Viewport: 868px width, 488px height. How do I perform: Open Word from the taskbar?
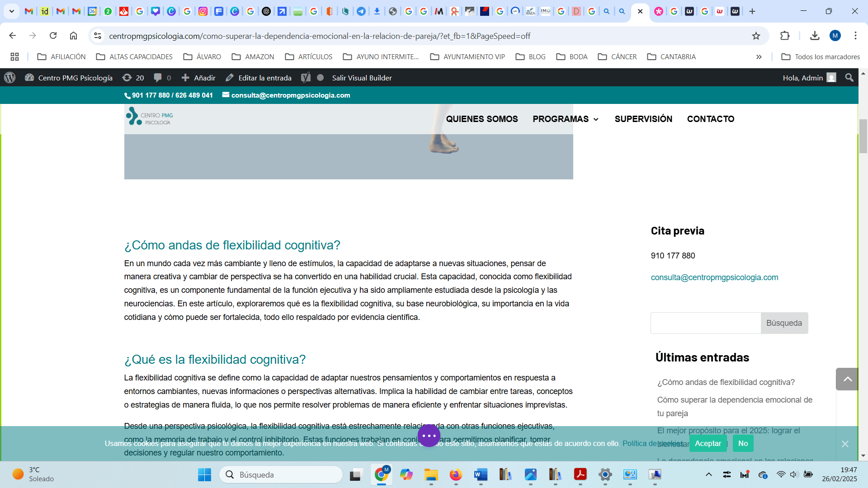(x=481, y=474)
